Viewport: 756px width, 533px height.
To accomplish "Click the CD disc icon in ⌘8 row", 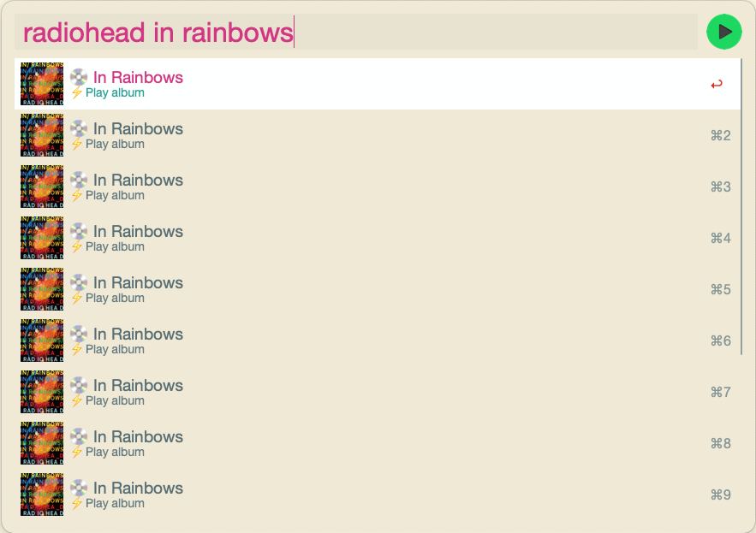I will click(79, 436).
